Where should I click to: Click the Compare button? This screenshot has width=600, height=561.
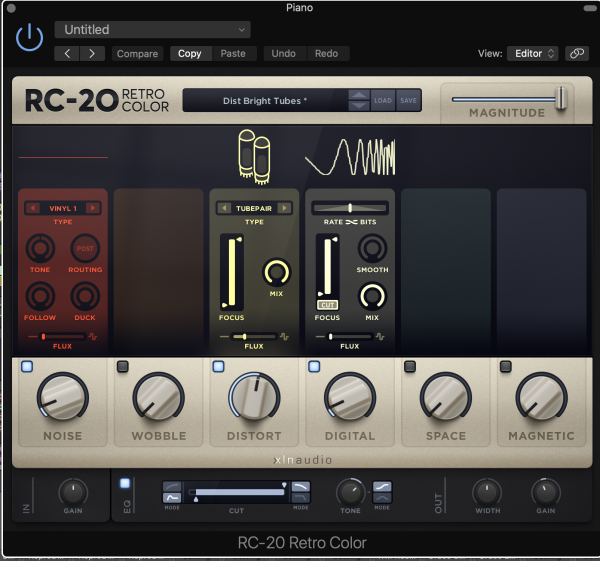coord(137,54)
